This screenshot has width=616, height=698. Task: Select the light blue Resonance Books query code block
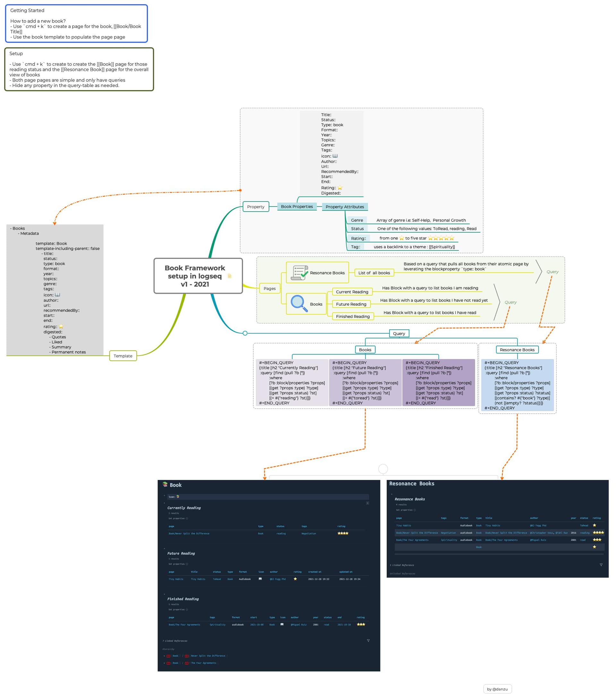pos(518,385)
